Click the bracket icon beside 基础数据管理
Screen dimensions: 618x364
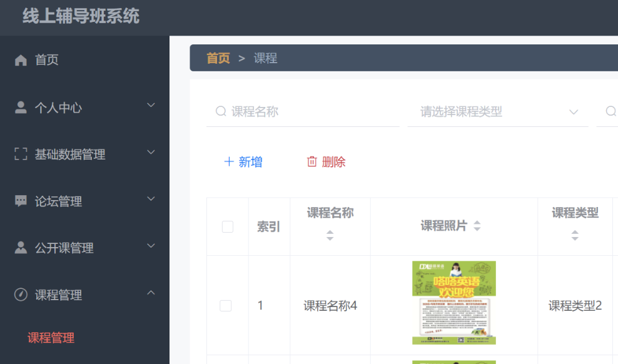[x=21, y=154]
